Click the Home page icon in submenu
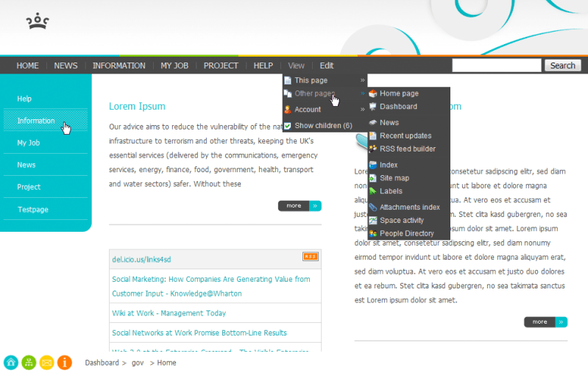This screenshot has height=373, width=588. tap(373, 93)
